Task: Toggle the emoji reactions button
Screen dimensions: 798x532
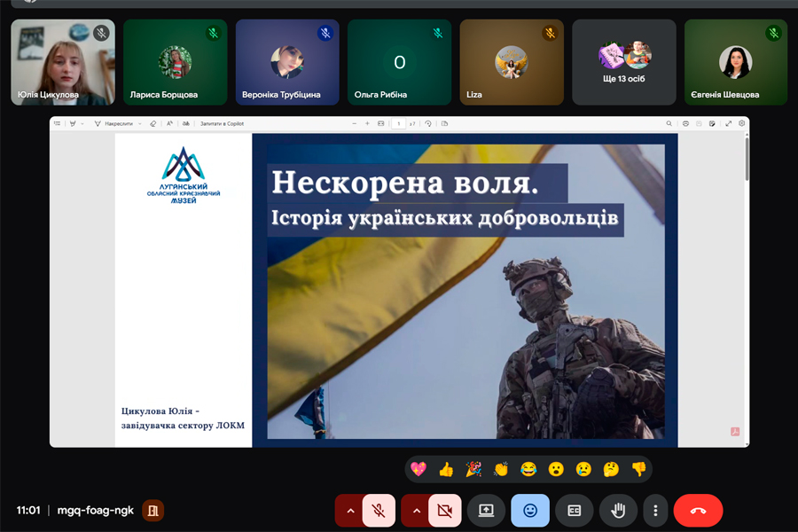Action: tap(530, 511)
